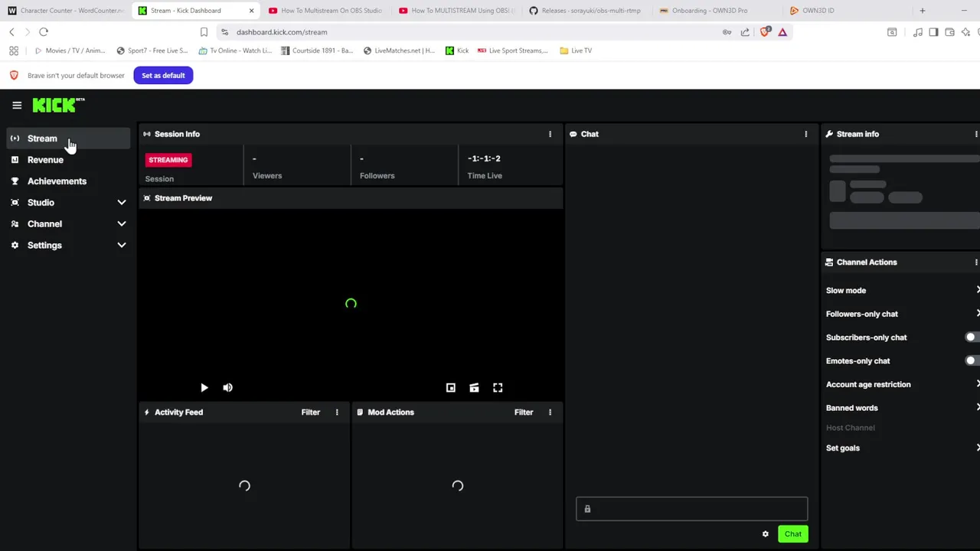Click the Mod Actions Filter button
This screenshot has height=551, width=980.
(524, 412)
